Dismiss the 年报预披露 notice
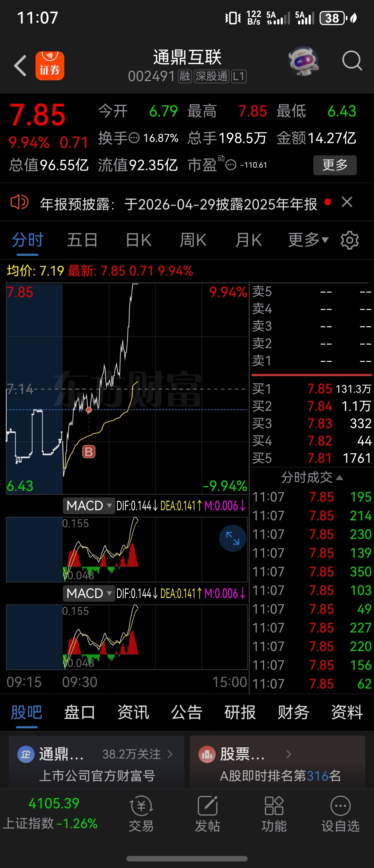This screenshot has height=868, width=374. pyautogui.click(x=347, y=202)
